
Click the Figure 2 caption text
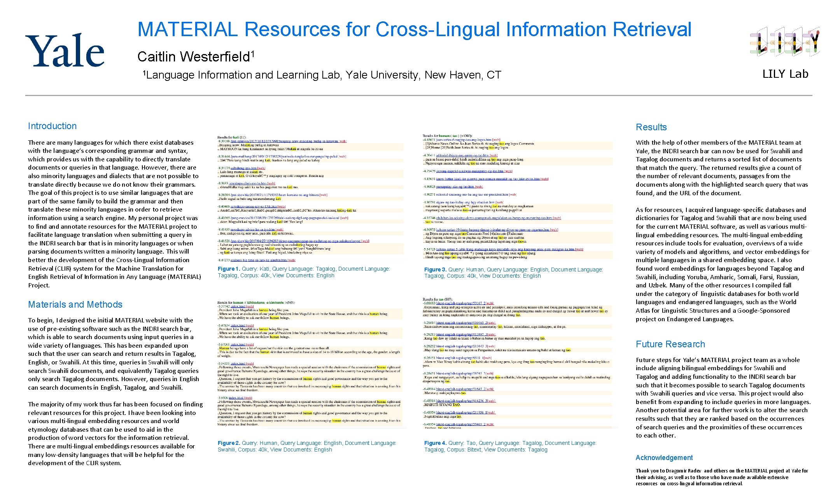[x=306, y=446]
